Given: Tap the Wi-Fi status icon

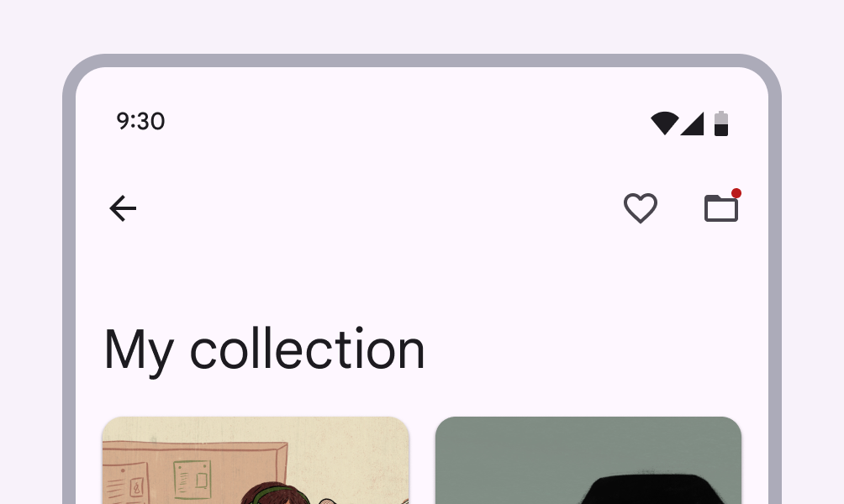Looking at the screenshot, I should [665, 123].
